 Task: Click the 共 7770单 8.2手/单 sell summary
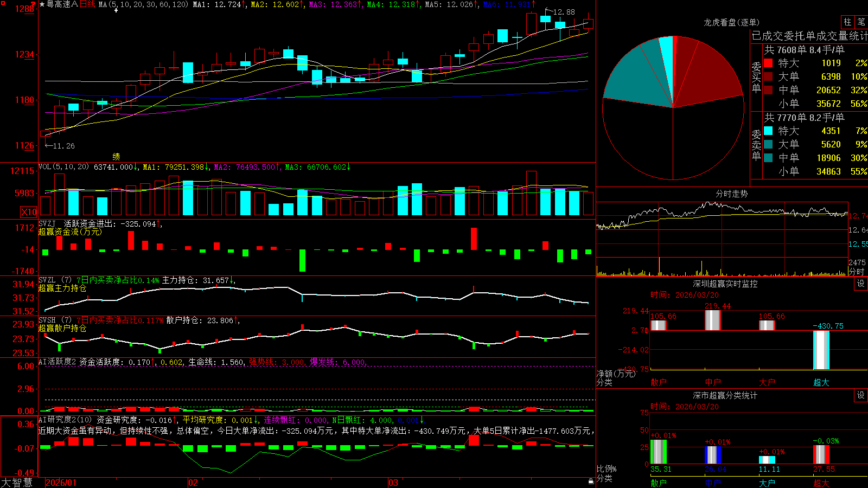click(x=805, y=118)
